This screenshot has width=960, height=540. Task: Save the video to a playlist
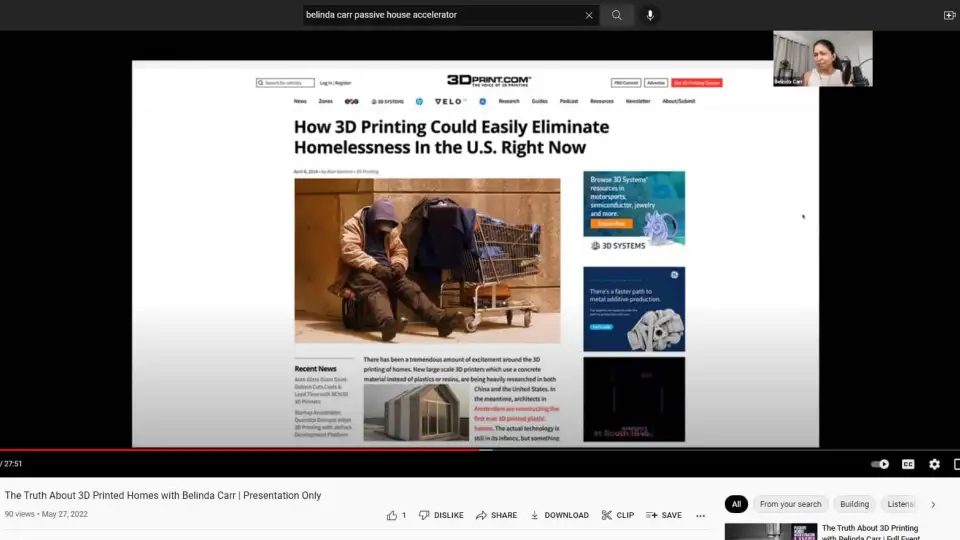point(663,515)
